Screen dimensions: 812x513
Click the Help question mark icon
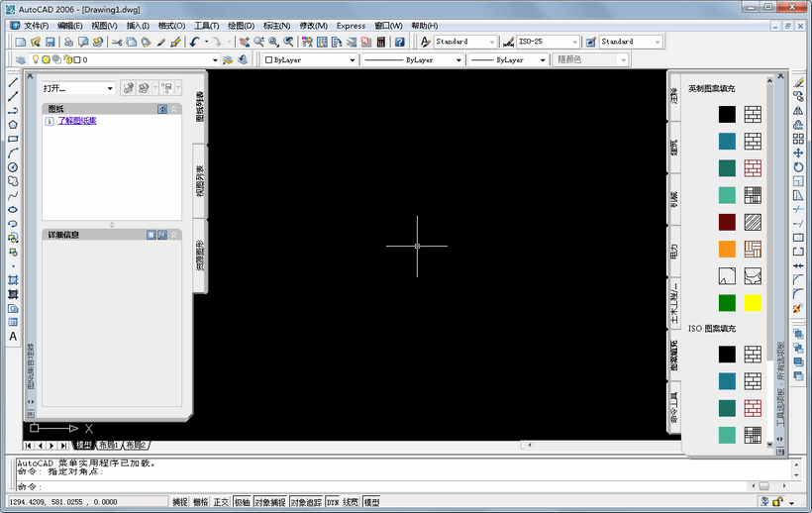pyautogui.click(x=399, y=43)
